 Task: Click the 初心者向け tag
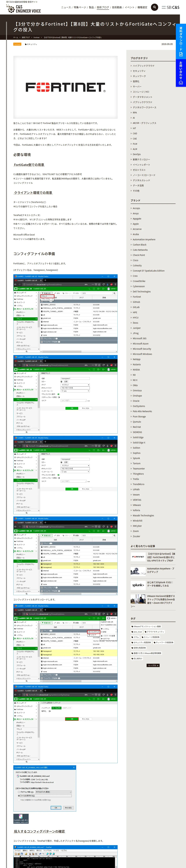[x=137, y=658]
